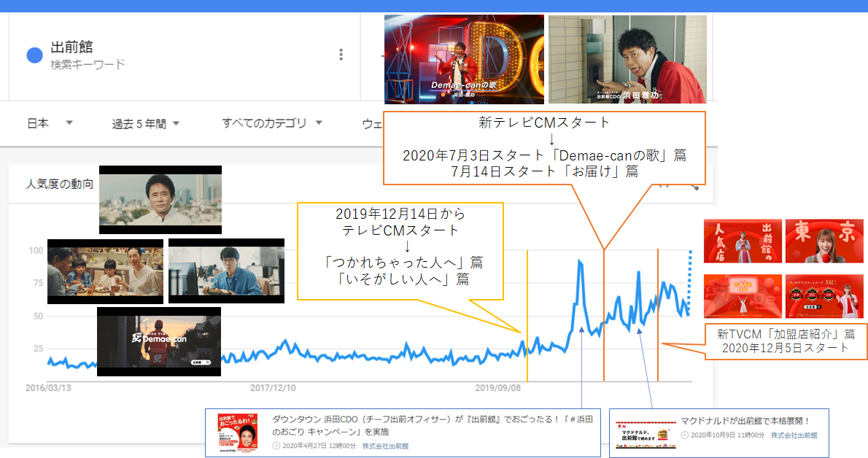Open the three-dot menu beside 出前館
The height and width of the screenshot is (458, 868).
341,54
